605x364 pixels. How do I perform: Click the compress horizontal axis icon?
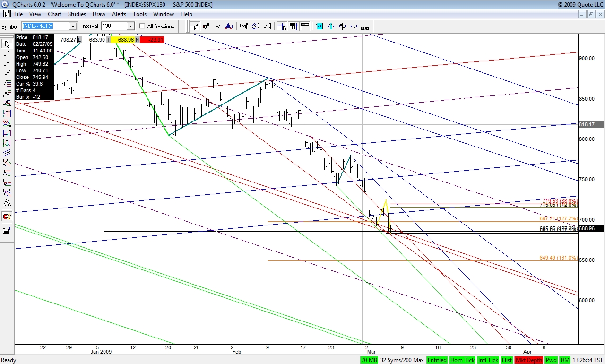point(331,26)
